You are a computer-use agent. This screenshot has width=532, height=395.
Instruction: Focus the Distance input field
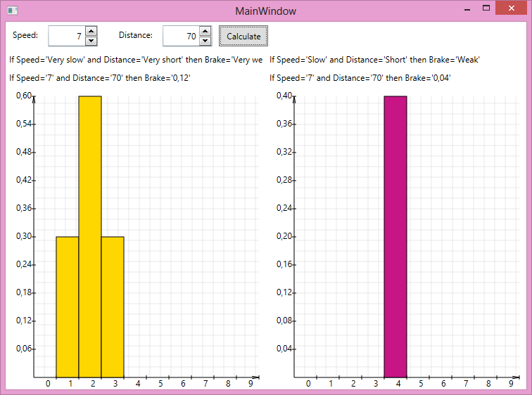[x=180, y=36]
